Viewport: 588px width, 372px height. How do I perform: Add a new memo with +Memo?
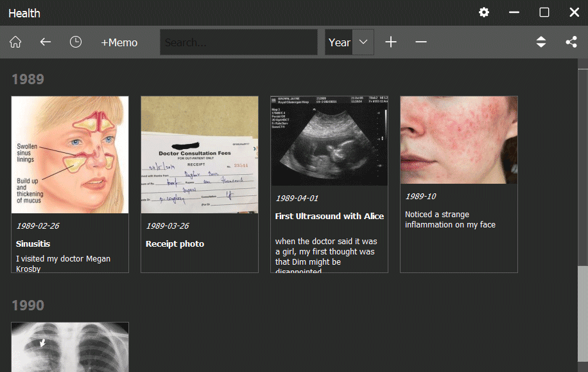pos(119,42)
